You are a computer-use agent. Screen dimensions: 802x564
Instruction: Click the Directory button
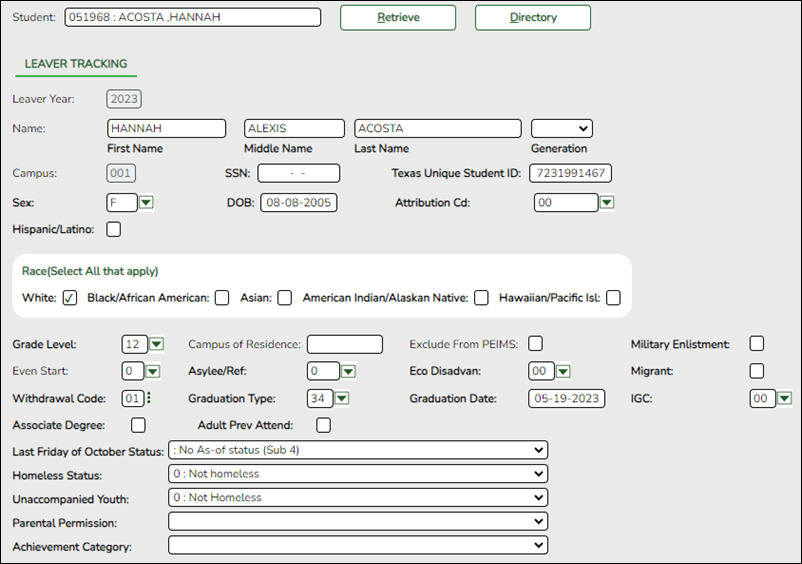[x=533, y=18]
